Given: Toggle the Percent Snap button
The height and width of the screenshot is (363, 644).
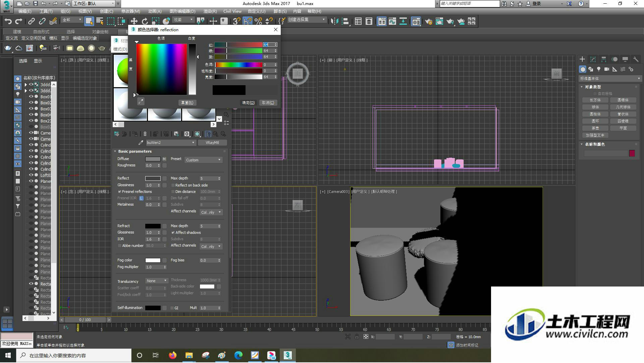Looking at the screenshot, I should coord(258,21).
